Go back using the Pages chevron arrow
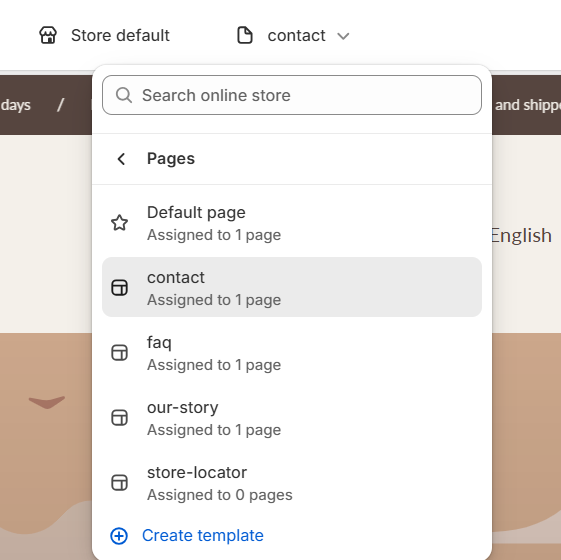Image resolution: width=561 pixels, height=560 pixels. pyautogui.click(x=121, y=159)
